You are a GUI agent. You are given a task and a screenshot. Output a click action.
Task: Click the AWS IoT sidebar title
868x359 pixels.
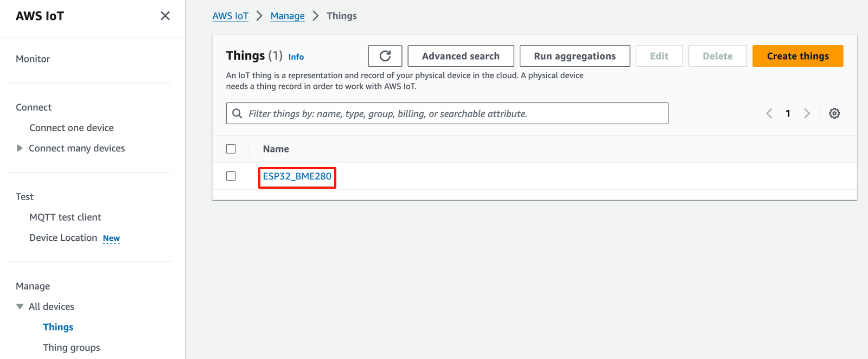(x=40, y=16)
